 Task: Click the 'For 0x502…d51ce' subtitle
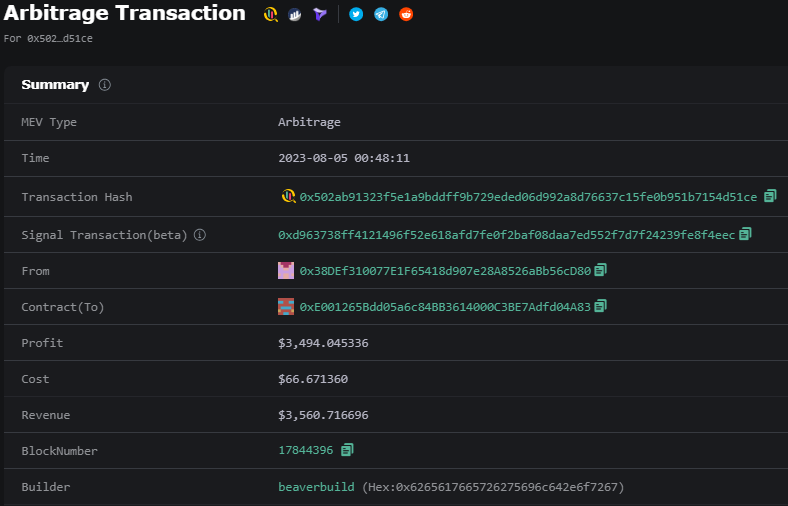click(x=48, y=39)
